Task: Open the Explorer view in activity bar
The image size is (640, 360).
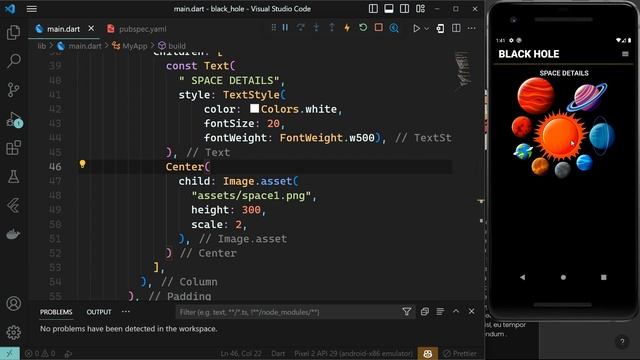Action: pos(13,32)
